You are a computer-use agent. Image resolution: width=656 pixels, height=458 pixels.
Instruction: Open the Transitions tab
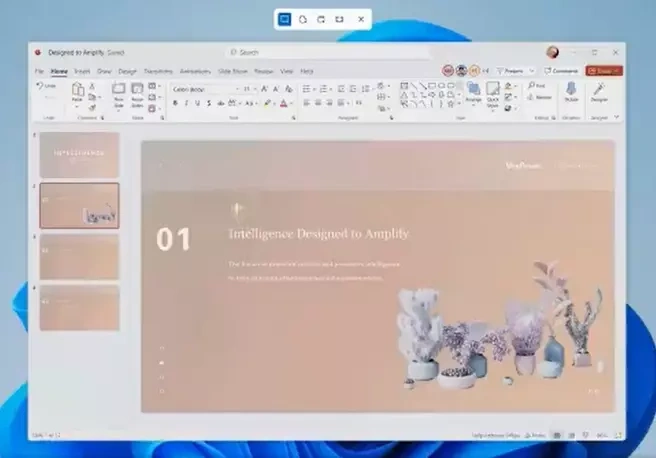click(x=158, y=72)
